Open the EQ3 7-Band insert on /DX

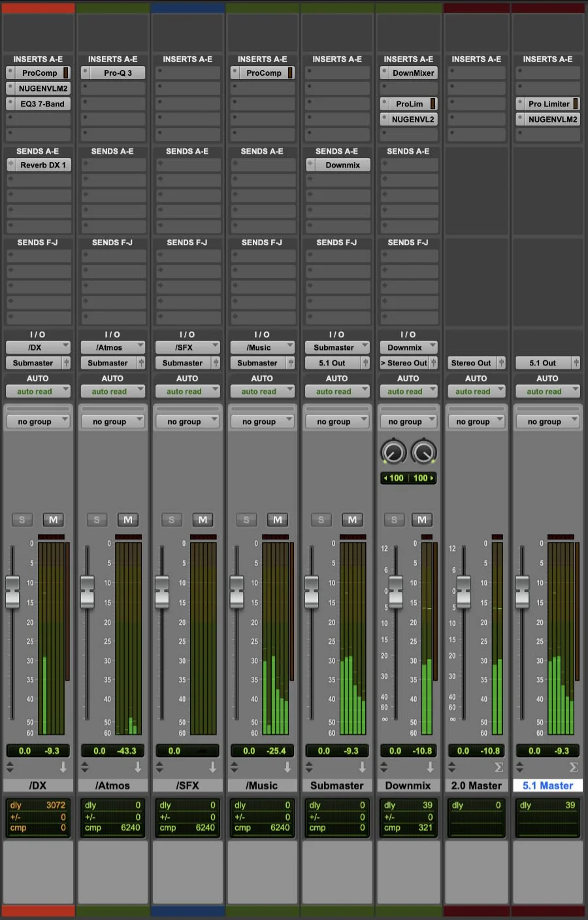coord(37,103)
